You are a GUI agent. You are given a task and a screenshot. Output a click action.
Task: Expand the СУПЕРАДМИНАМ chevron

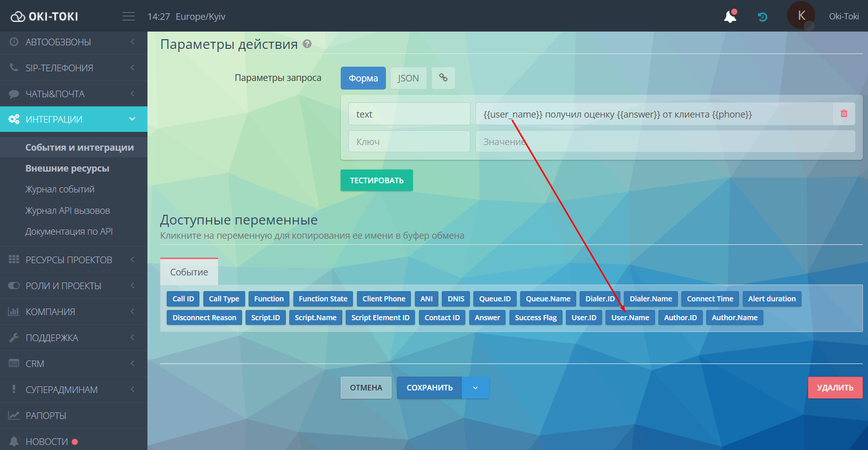coord(132,389)
